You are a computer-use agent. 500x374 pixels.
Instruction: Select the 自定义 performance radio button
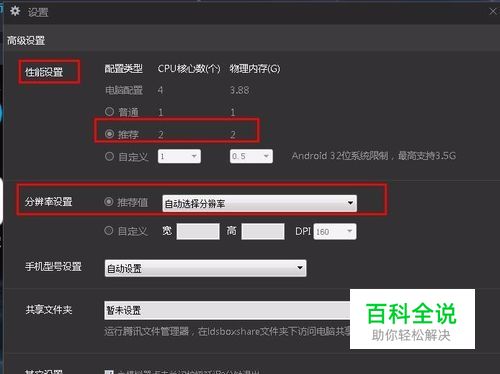click(109, 156)
